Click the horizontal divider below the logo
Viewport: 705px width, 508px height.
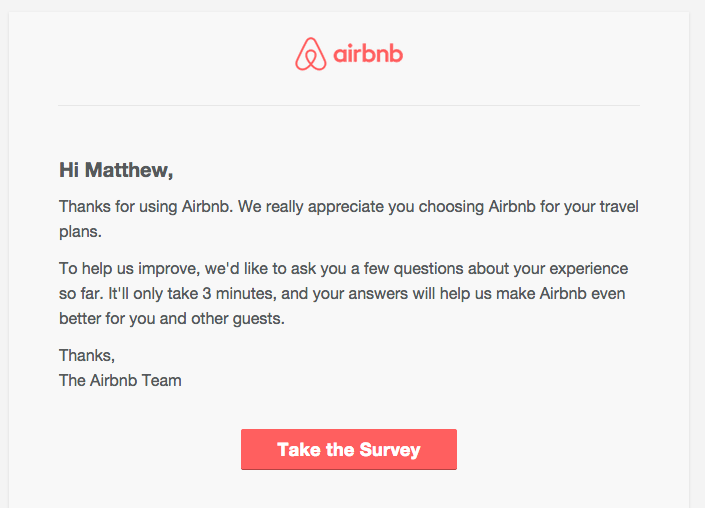348,105
